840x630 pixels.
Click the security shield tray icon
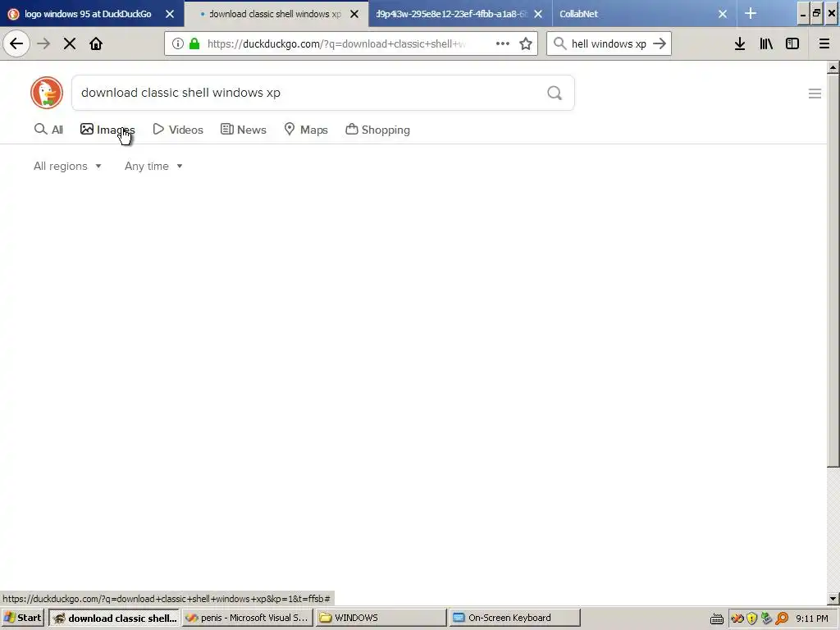752,619
